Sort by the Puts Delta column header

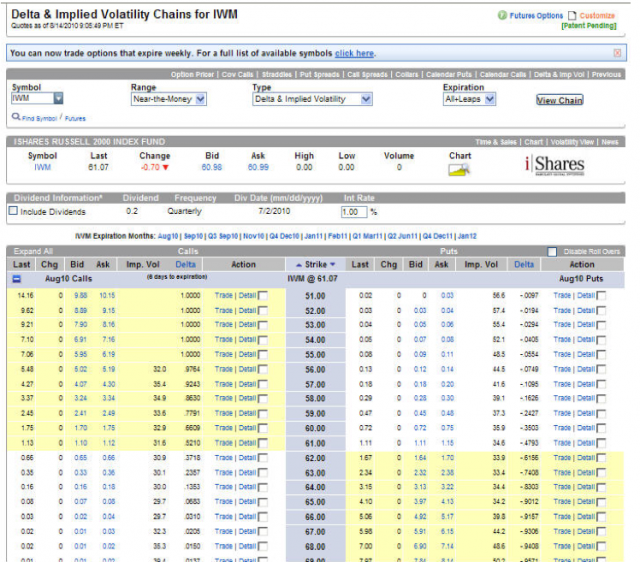click(x=524, y=265)
